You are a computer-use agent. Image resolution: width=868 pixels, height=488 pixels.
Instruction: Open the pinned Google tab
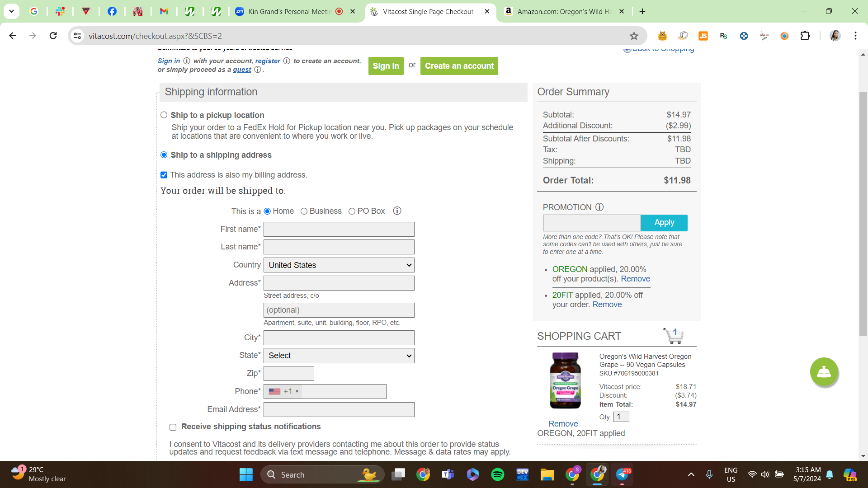34,11
